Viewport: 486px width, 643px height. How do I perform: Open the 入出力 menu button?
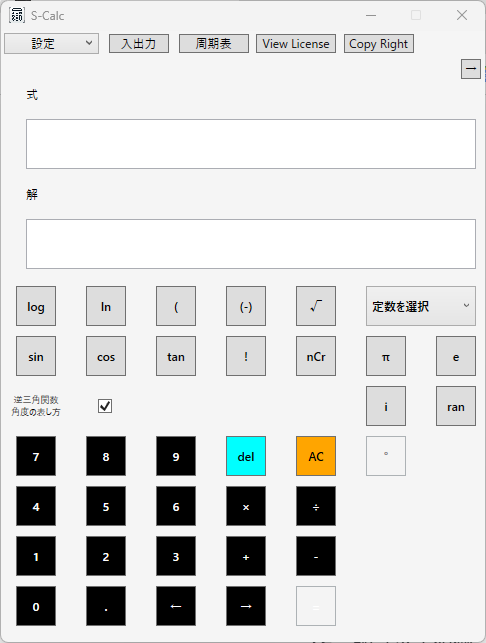(139, 43)
